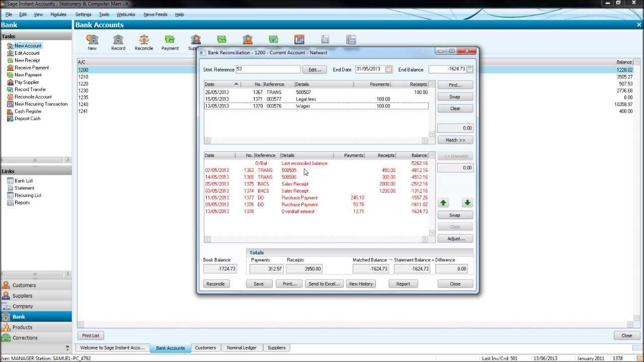Click the Receive Payment task icon
Viewport: 644px width, 362px height.
click(x=10, y=67)
